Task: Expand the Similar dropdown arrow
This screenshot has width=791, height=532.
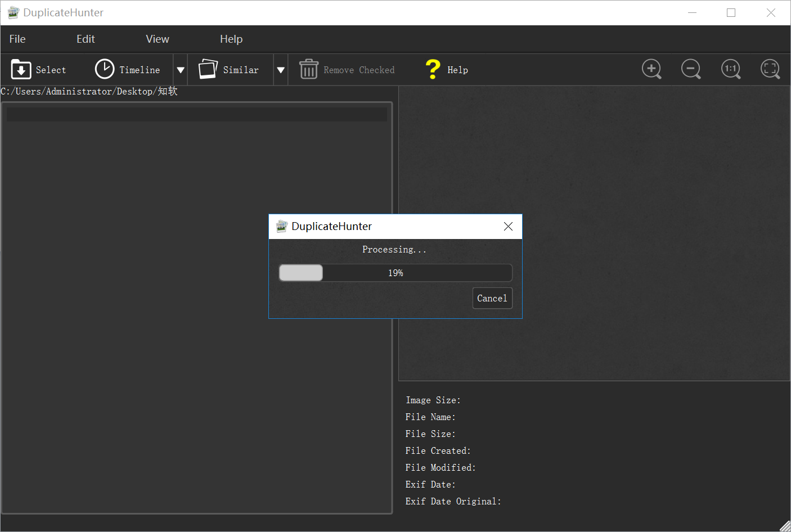Action: tap(281, 70)
